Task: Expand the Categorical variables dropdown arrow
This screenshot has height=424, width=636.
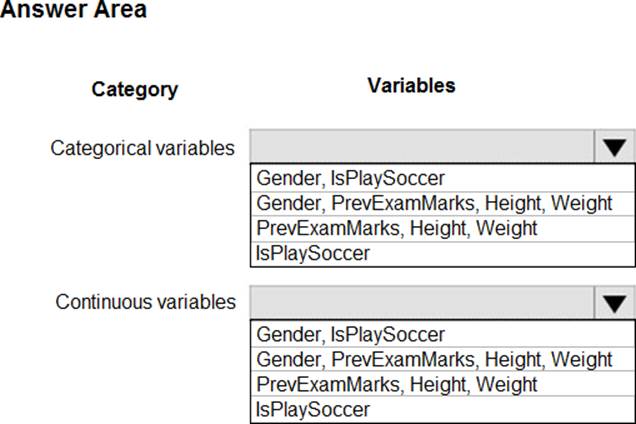Action: coord(614,147)
